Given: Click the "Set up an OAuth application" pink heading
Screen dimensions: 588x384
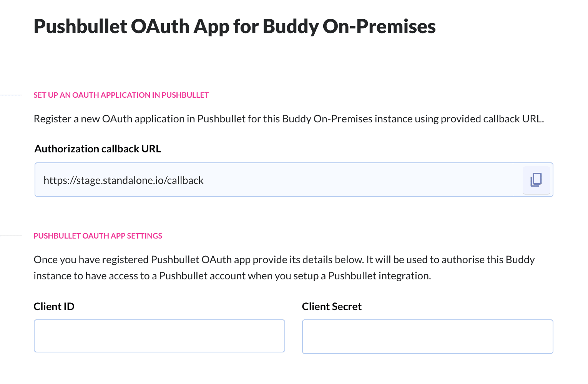Looking at the screenshot, I should [121, 95].
